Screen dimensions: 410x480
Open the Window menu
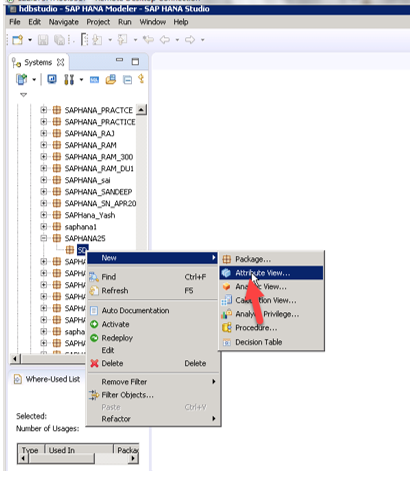[153, 22]
